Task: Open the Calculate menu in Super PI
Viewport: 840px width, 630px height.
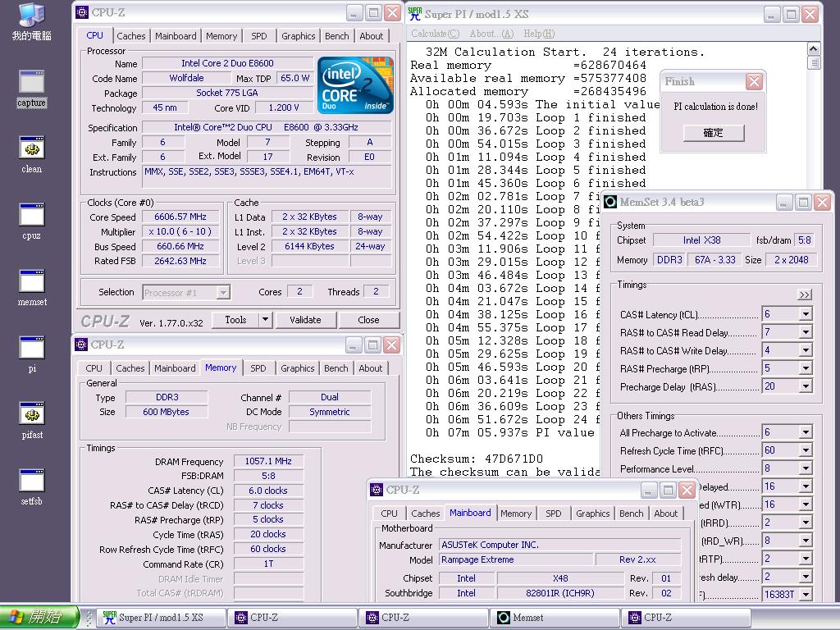Action: tap(435, 34)
